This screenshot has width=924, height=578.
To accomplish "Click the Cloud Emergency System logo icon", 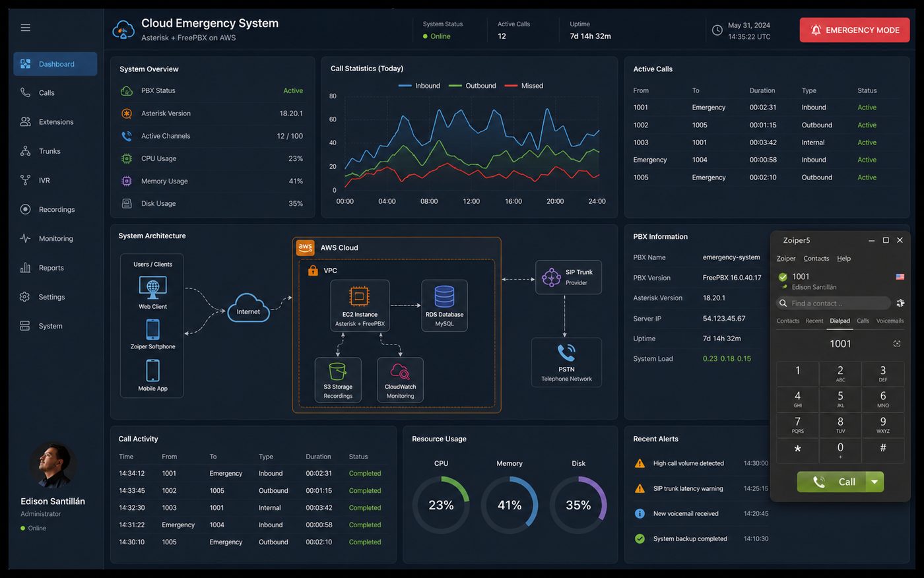I will (123, 30).
